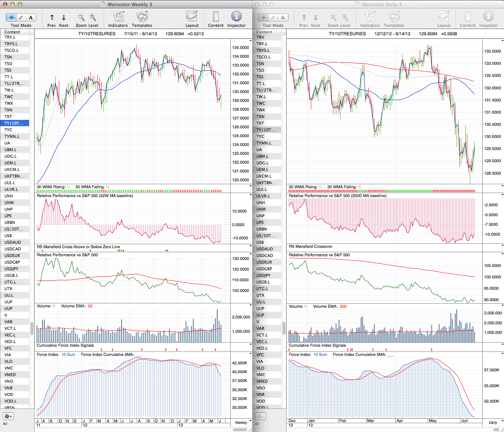
Task: Go to previous symbol using Prev arrow
Action: [52, 18]
